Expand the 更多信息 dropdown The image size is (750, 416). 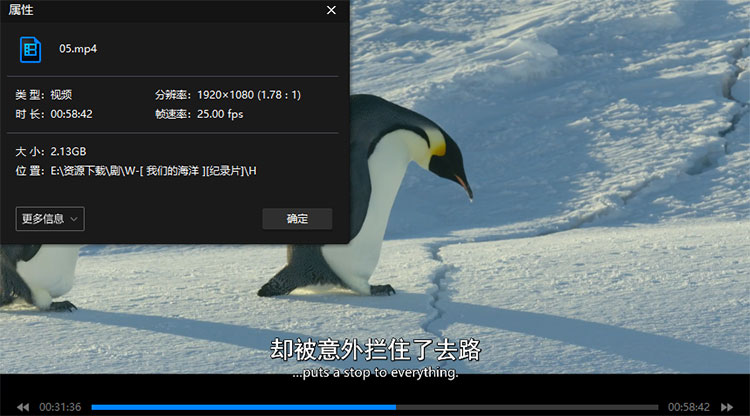[50, 219]
